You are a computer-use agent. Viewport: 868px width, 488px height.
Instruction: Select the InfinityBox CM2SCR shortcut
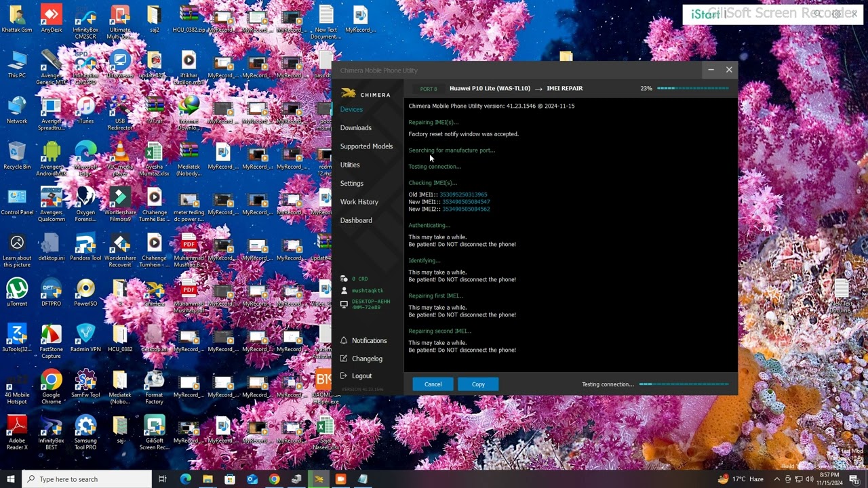click(85, 22)
